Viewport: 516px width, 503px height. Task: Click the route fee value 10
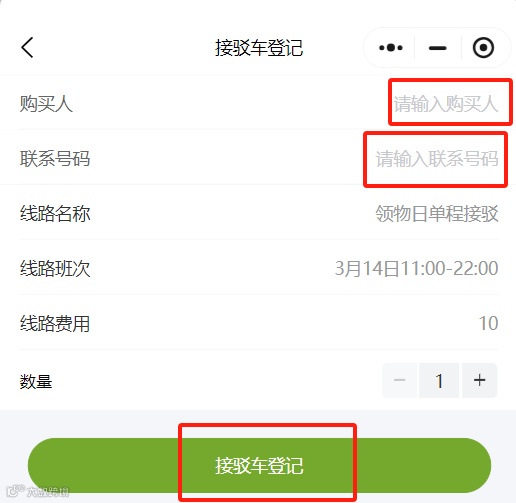(488, 323)
